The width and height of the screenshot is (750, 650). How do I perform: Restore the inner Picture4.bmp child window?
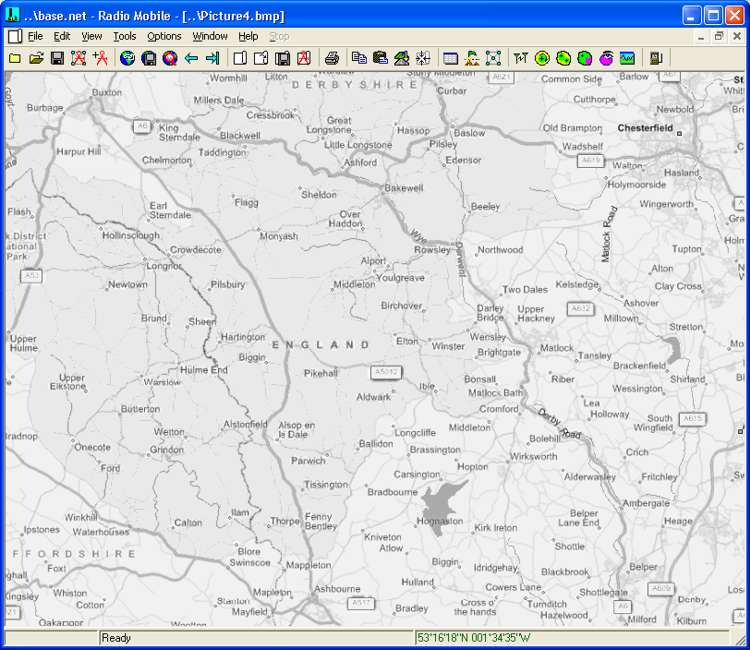[719, 36]
